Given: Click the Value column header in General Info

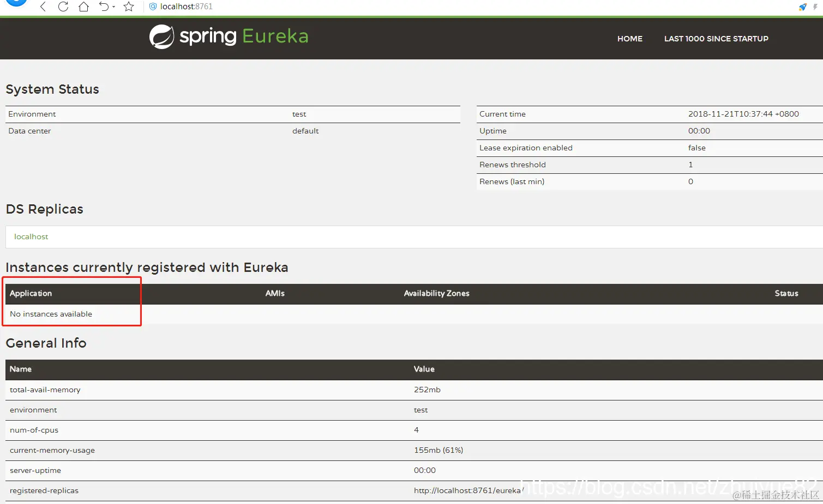Looking at the screenshot, I should tap(424, 369).
